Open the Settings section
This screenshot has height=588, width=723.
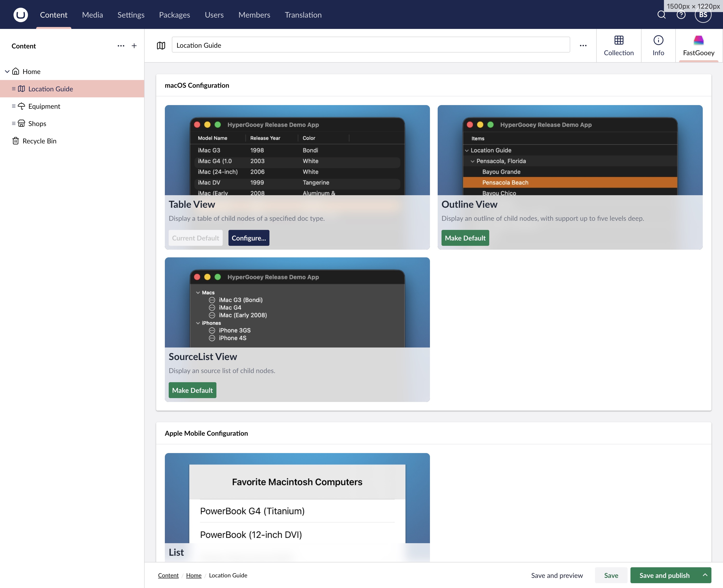(x=131, y=15)
